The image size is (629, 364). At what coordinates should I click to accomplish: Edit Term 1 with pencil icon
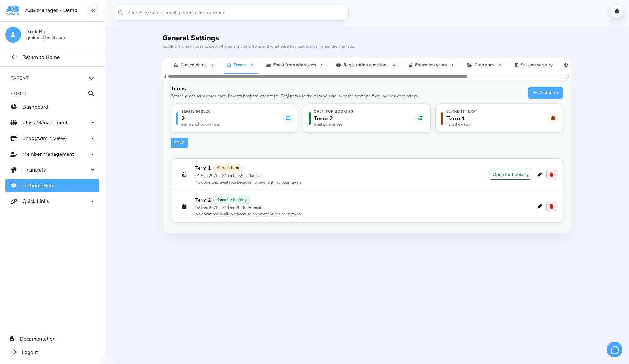[x=540, y=174]
